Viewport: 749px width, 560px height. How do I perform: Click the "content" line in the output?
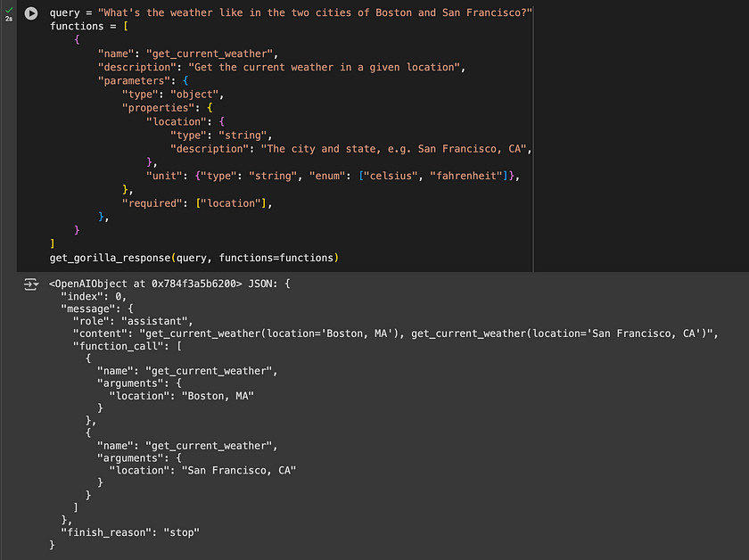pyautogui.click(x=395, y=334)
